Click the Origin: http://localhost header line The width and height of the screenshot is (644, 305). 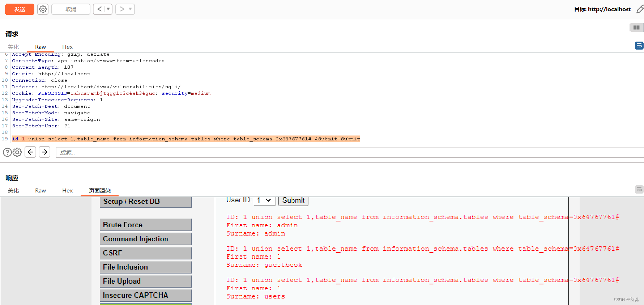[51, 74]
